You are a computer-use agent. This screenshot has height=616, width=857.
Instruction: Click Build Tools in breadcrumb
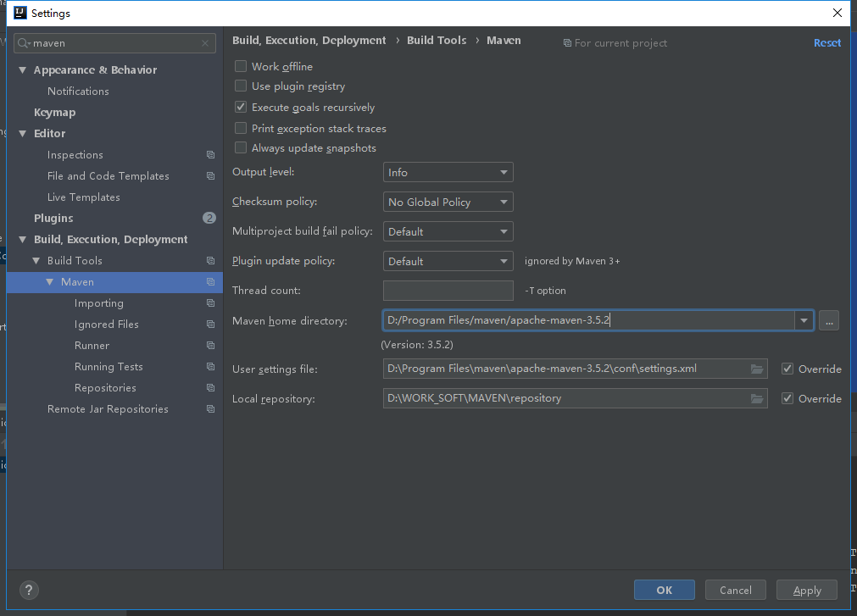click(437, 41)
